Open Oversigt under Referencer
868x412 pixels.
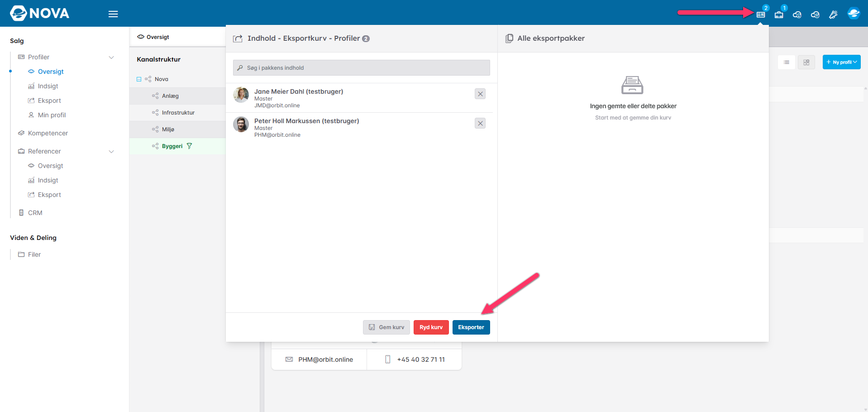[x=50, y=166]
